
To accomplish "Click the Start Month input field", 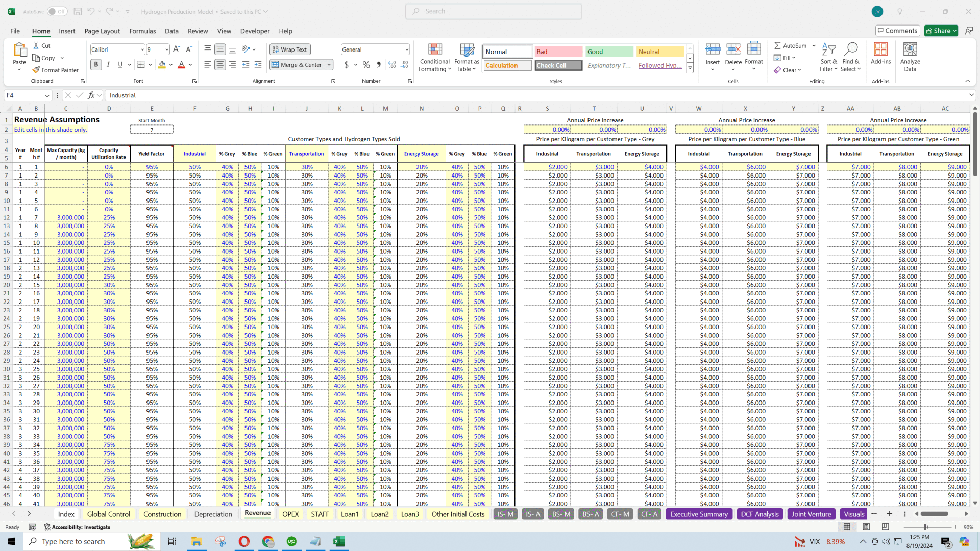I will (152, 129).
